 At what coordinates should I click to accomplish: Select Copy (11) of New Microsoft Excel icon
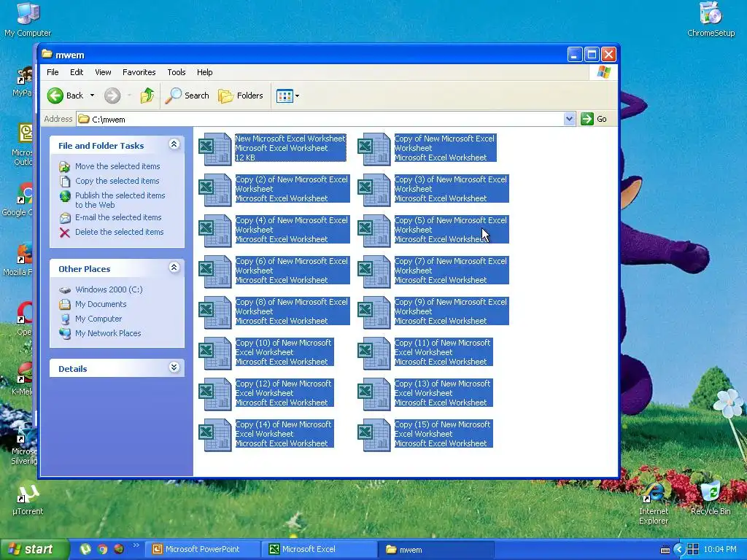[374, 354]
